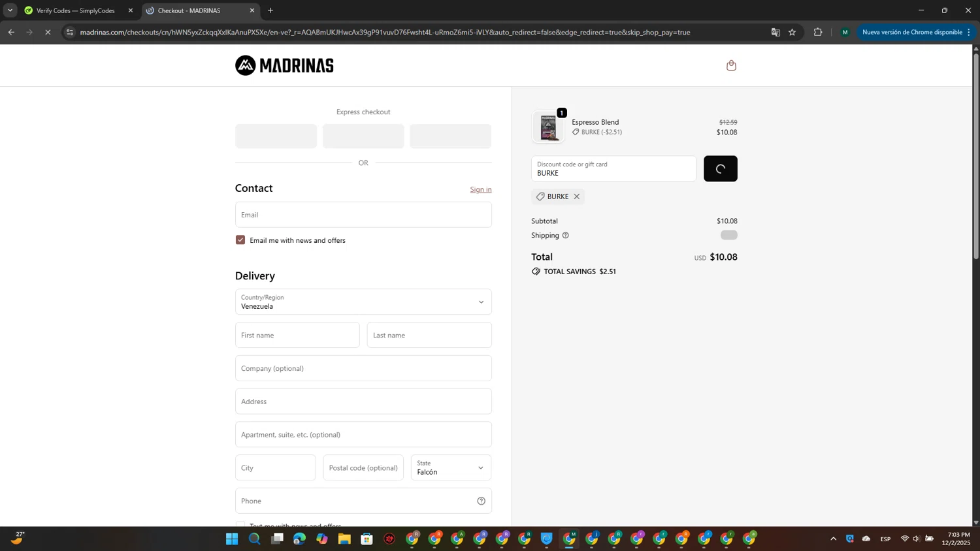Click the battery tray icon
980x551 pixels.
[929, 539]
